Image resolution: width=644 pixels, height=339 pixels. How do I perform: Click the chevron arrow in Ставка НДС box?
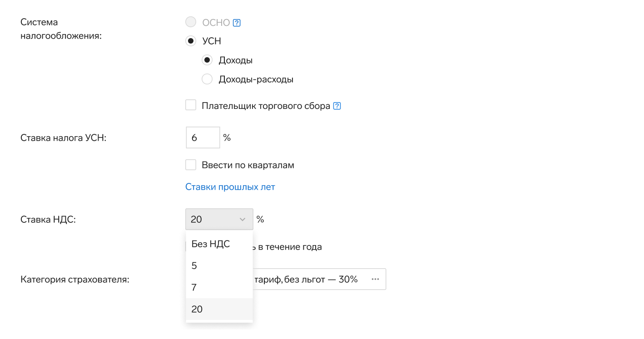coord(242,219)
